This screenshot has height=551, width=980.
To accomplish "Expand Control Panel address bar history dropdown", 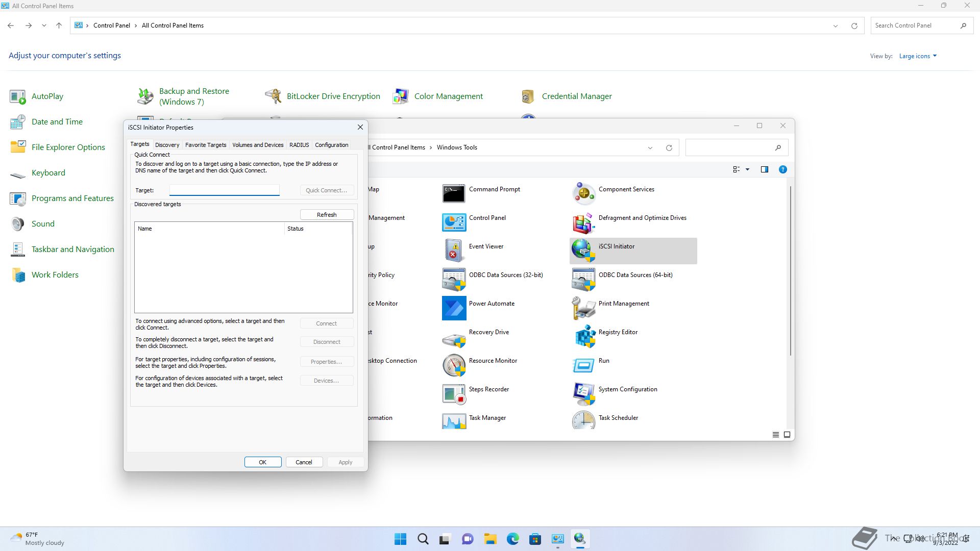I will [x=836, y=26].
